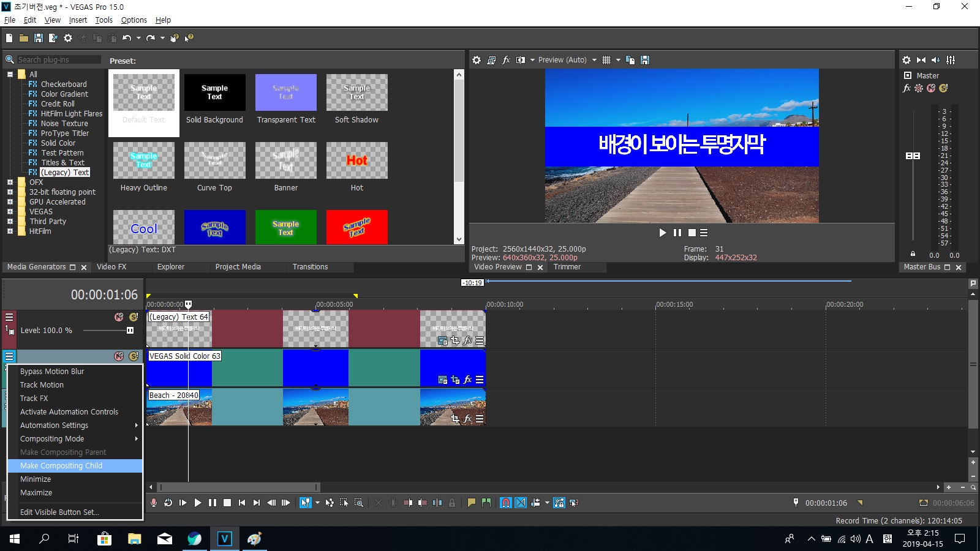
Task: Insert a marker using flag icon
Action: click(x=472, y=503)
